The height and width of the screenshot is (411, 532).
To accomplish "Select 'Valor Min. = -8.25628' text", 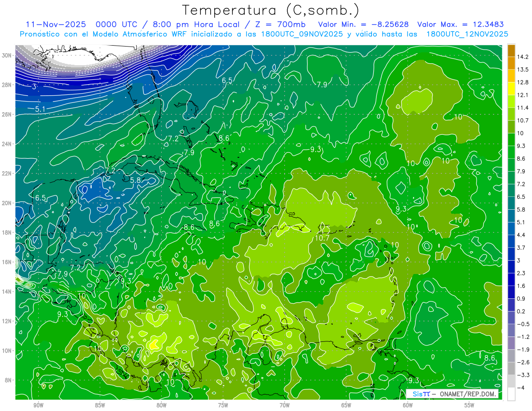I will click(x=364, y=24).
